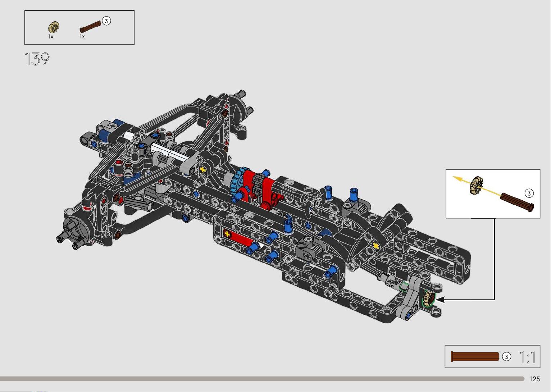Click page number 125

(535, 379)
